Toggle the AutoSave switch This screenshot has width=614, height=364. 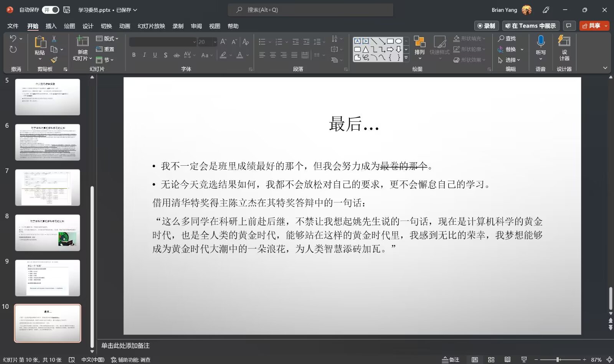51,10
